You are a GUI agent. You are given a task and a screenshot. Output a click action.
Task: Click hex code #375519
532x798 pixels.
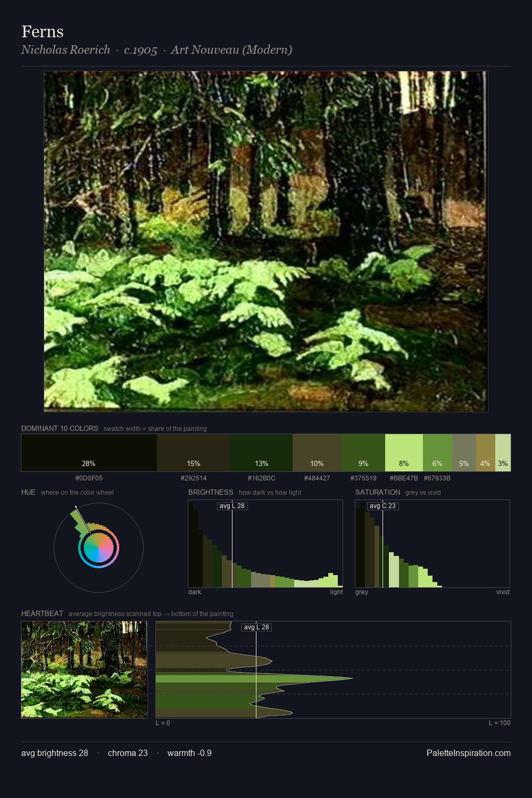click(x=363, y=478)
